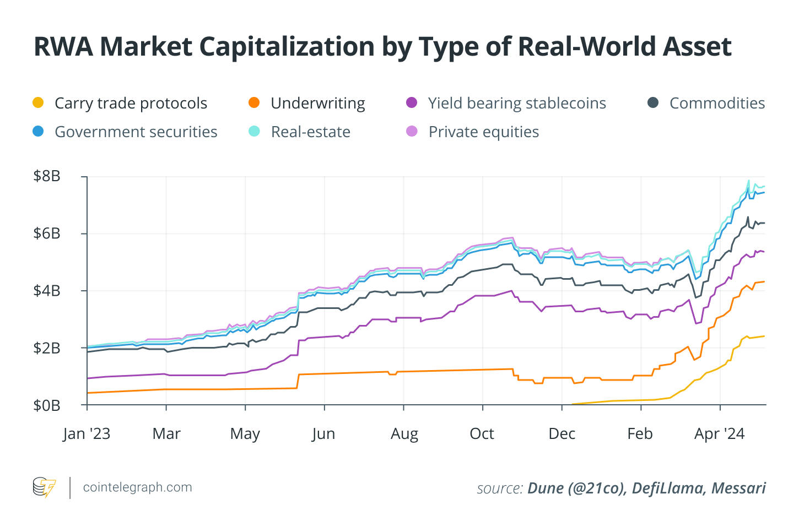Click the Cointelegraph coin logo icon
Image resolution: width=799 pixels, height=532 pixels.
44,487
